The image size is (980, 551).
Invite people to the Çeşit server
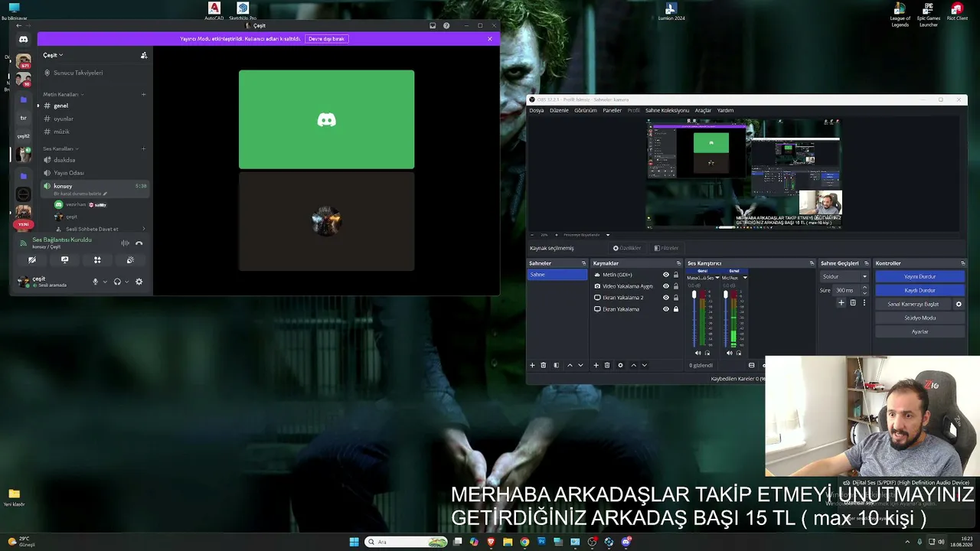click(143, 55)
